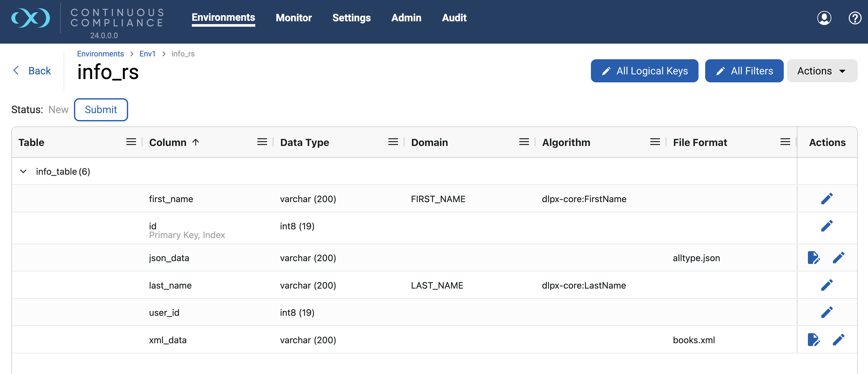Edit the first_name column masking settings
Viewport: 868px width, 374px height.
coord(827,198)
